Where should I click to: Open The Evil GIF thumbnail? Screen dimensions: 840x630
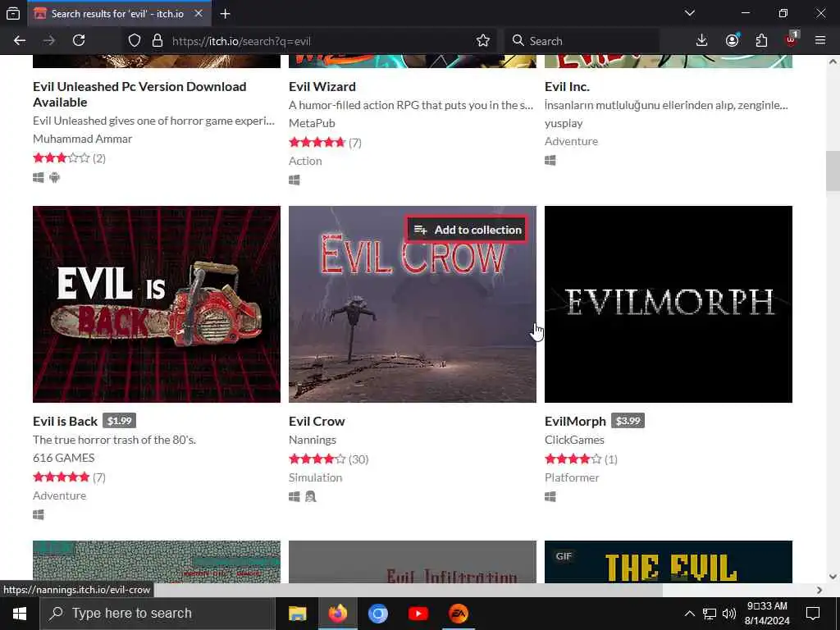[x=668, y=562]
